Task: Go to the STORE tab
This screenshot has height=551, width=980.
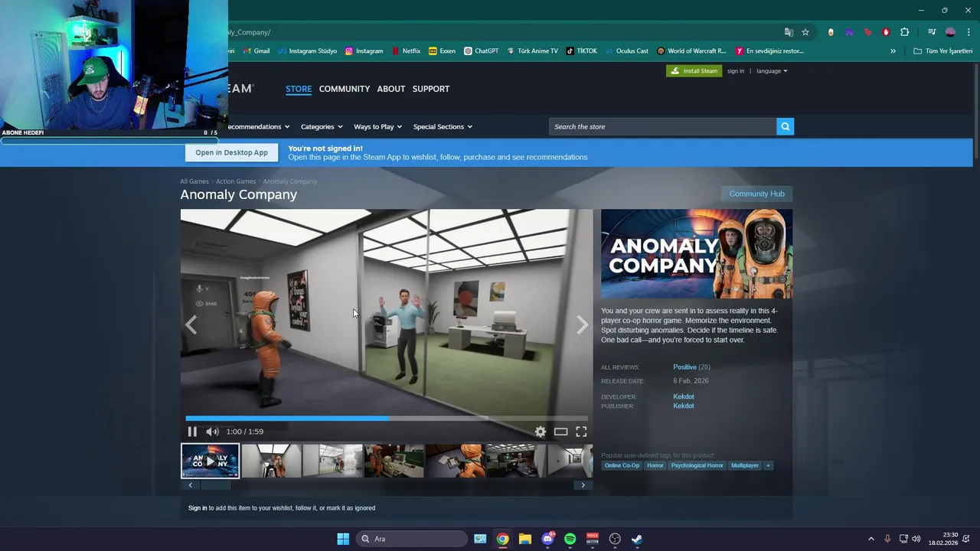Action: [x=299, y=89]
